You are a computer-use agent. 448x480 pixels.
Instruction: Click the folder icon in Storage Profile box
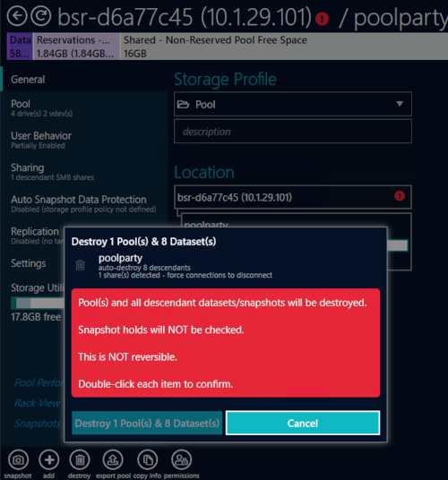pos(183,105)
